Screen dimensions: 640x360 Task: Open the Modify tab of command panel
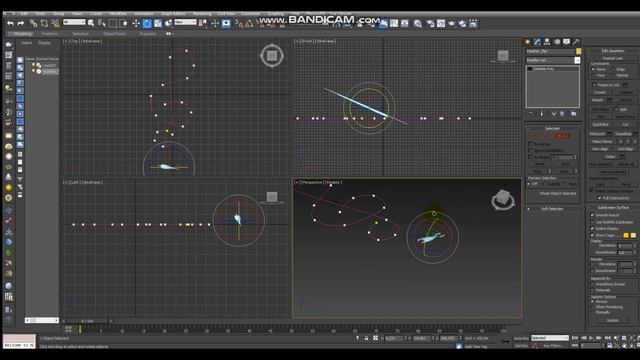537,42
